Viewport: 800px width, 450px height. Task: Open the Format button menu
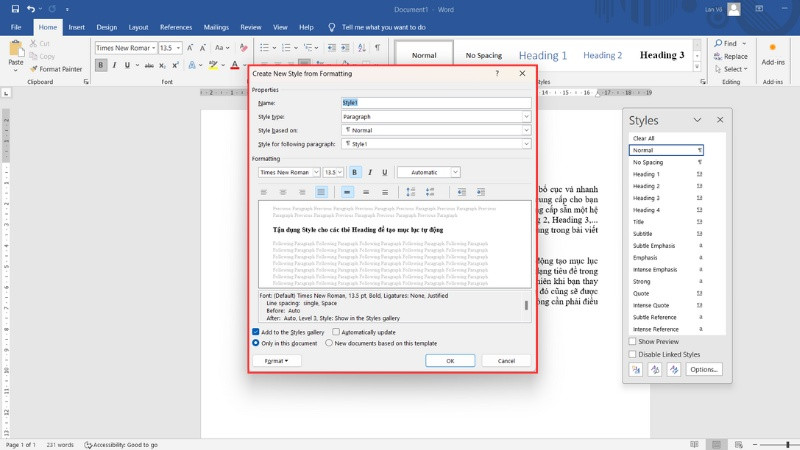[x=276, y=360]
